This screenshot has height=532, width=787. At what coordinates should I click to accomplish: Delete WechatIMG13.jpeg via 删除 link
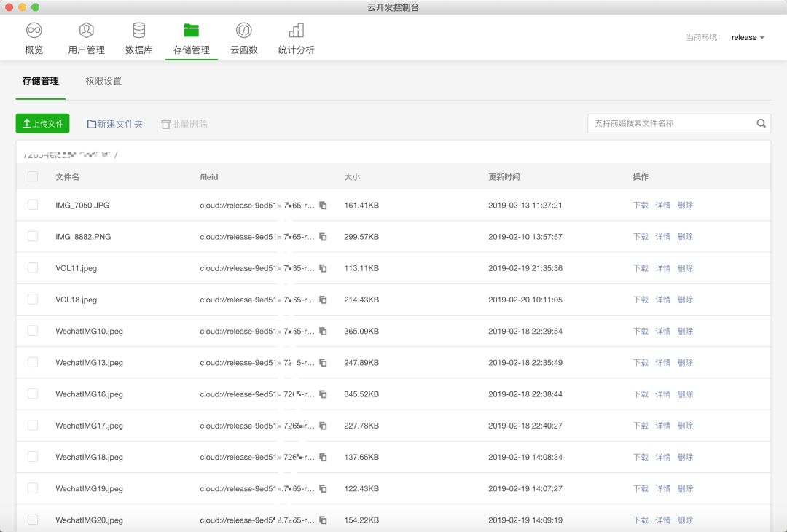[x=685, y=363]
